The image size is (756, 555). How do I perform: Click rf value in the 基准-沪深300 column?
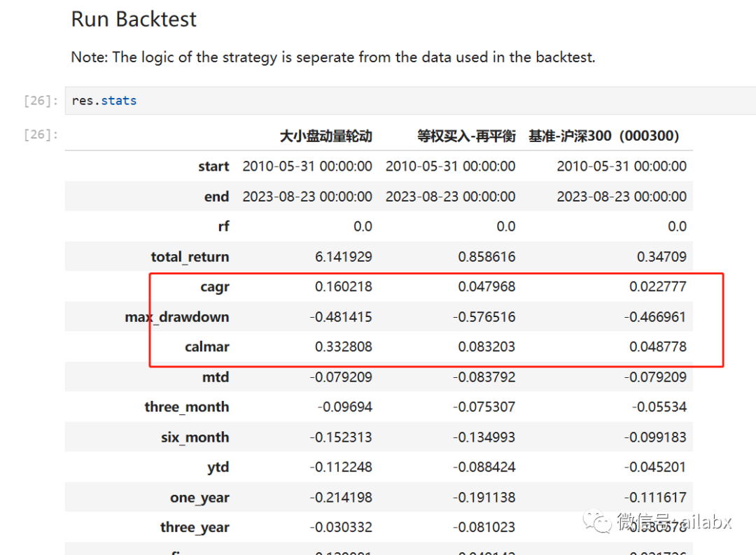pos(677,226)
